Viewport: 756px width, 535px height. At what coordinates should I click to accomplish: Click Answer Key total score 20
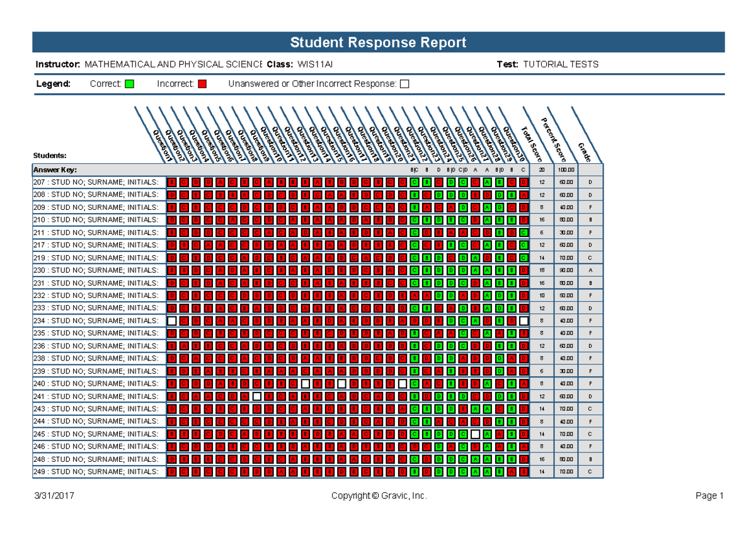coord(541,170)
